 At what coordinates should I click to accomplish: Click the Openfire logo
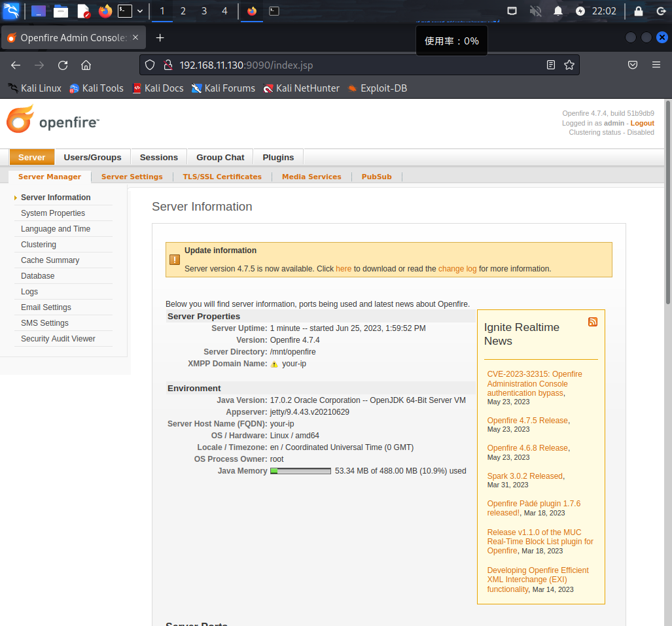[53, 122]
